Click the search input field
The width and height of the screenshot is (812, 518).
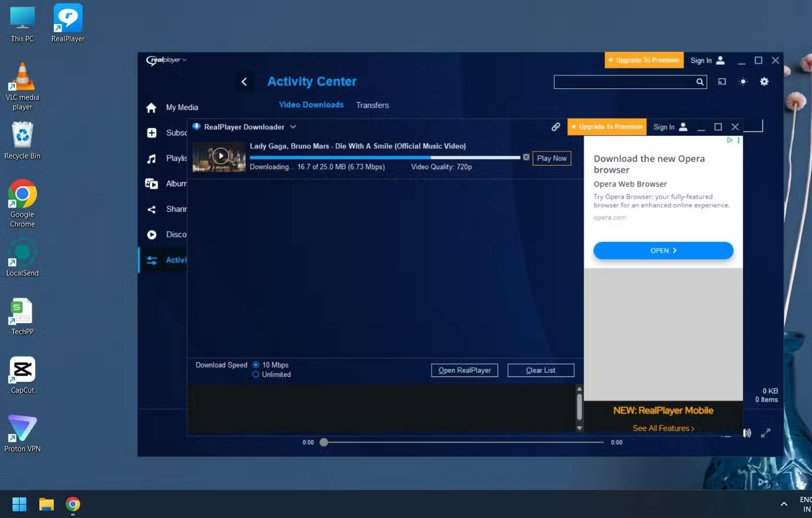624,82
